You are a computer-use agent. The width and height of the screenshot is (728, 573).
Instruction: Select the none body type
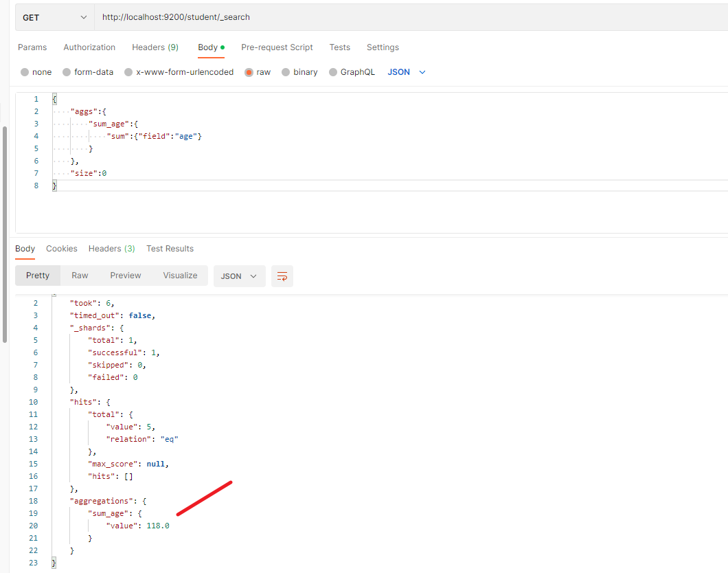tap(36, 72)
